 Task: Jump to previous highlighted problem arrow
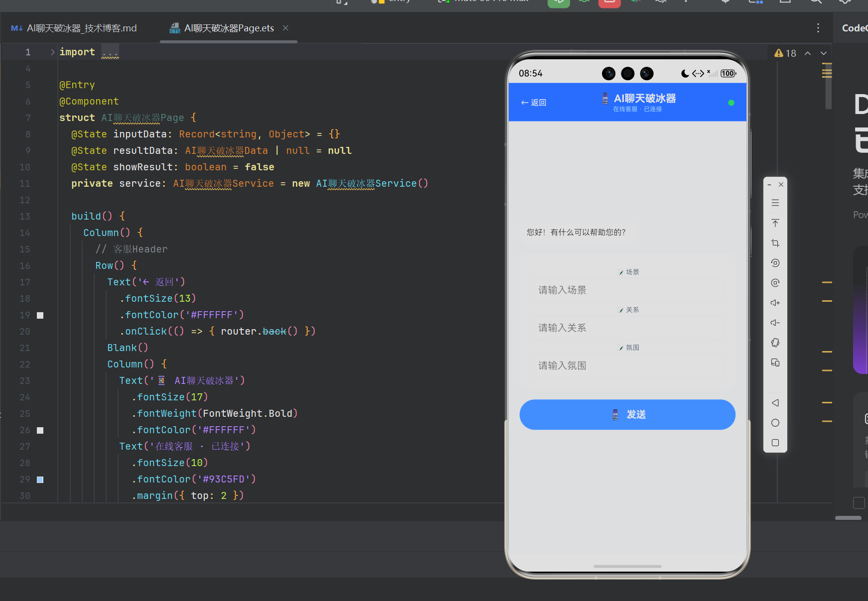(x=808, y=53)
